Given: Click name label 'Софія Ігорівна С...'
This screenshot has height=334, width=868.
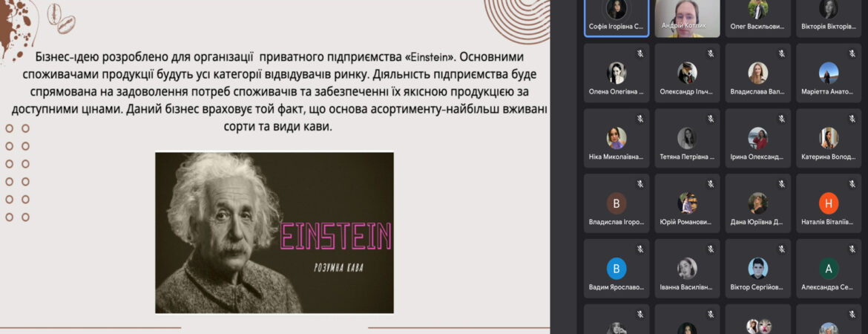Looking at the screenshot, I should pos(616,26).
